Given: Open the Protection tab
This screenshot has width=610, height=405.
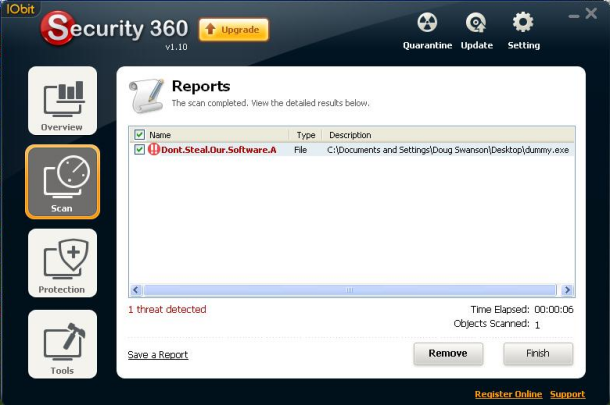Looking at the screenshot, I should [62, 263].
